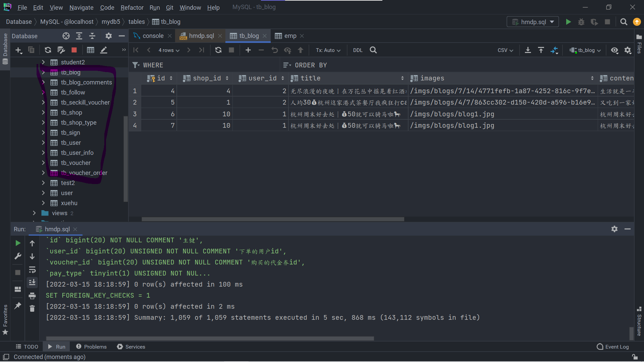
Task: Open the CSV data extractor dropdown
Action: pos(505,50)
